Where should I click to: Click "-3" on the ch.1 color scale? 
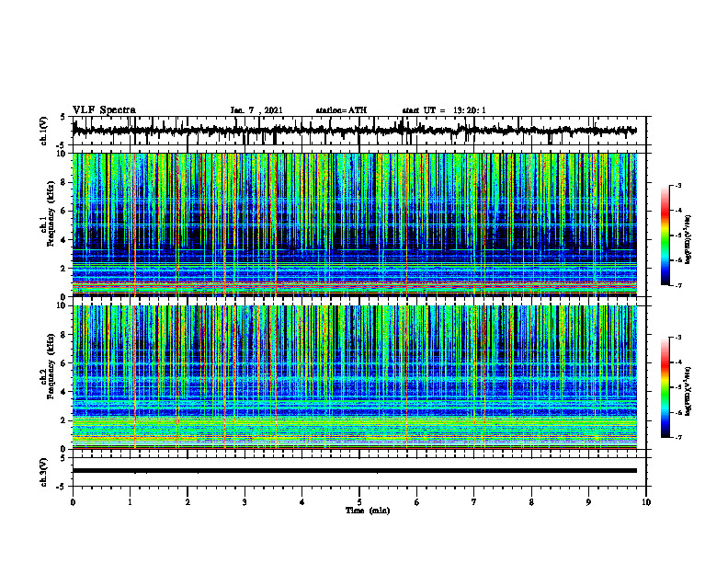(x=677, y=185)
